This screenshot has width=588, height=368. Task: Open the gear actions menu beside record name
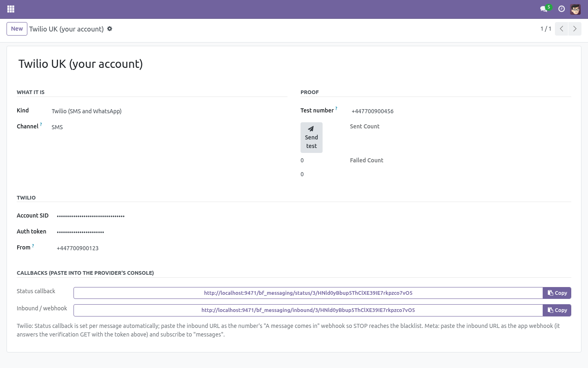[x=109, y=29]
